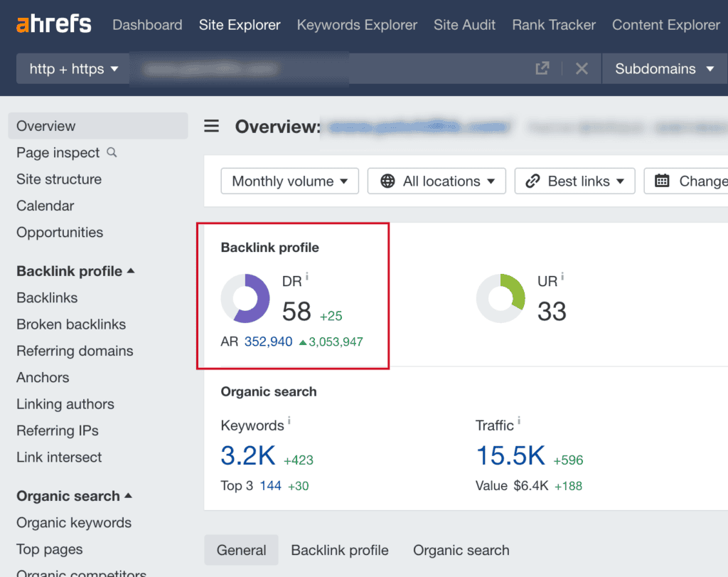Viewport: 728px width, 577px height.
Task: Clear the URL with the X icon
Action: 582,69
